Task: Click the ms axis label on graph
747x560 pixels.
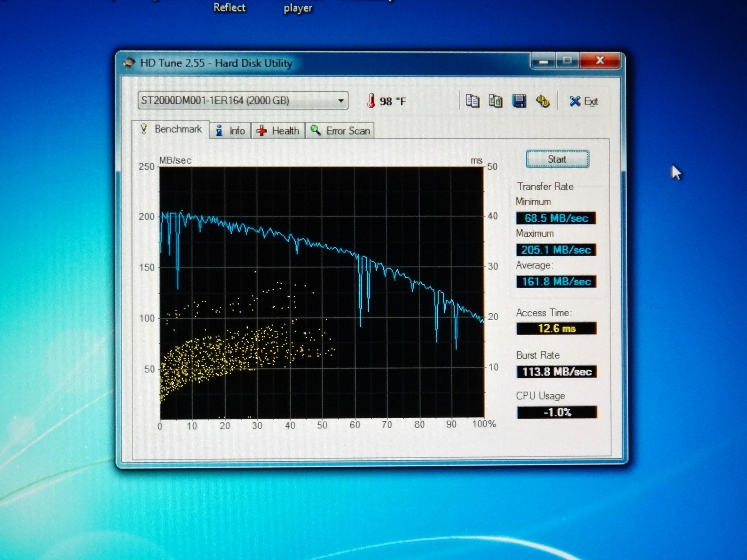Action: pyautogui.click(x=476, y=161)
